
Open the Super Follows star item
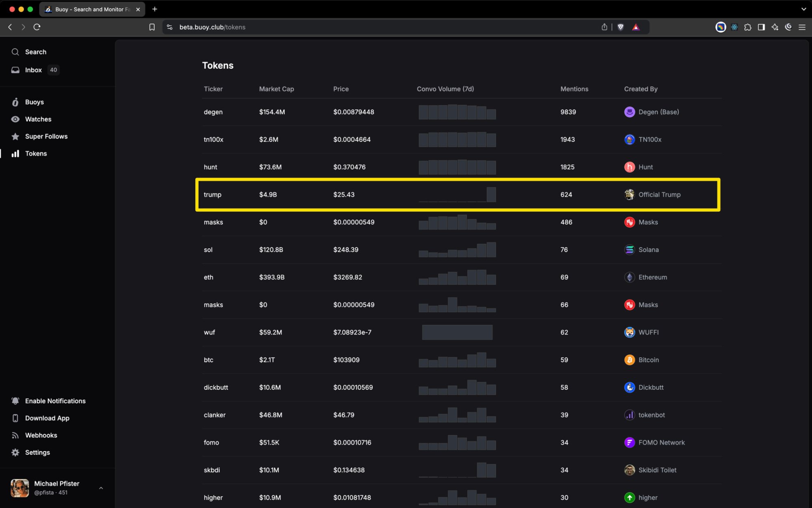coord(15,137)
